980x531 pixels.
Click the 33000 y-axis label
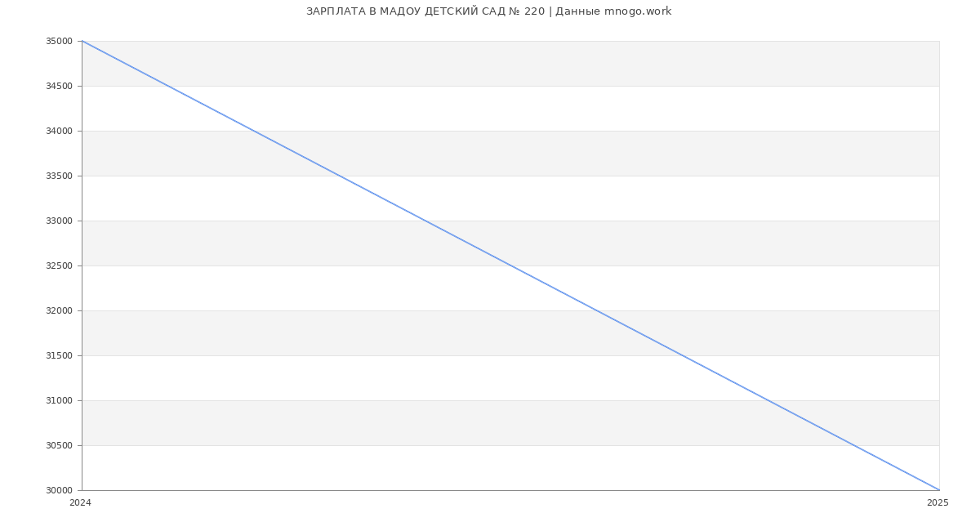point(60,221)
